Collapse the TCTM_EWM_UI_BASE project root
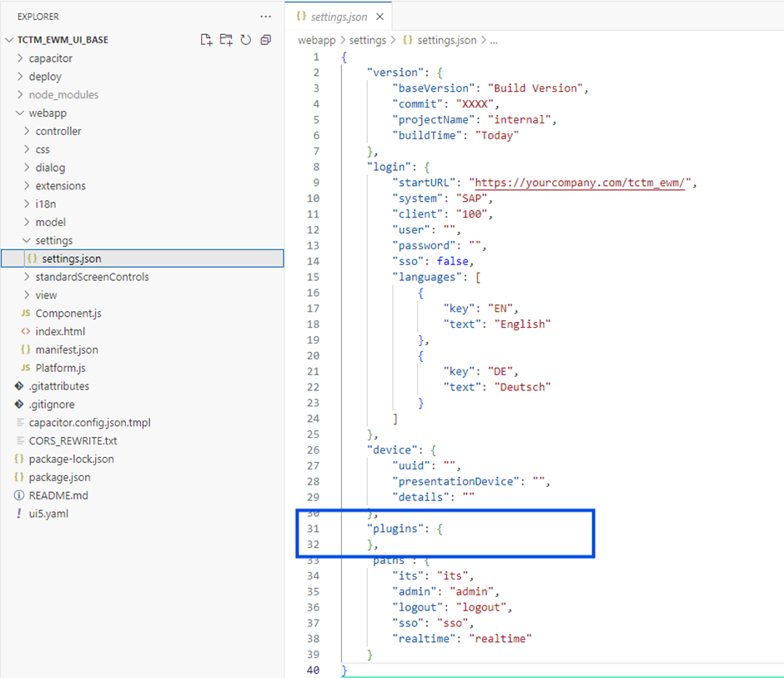 coord(62,40)
